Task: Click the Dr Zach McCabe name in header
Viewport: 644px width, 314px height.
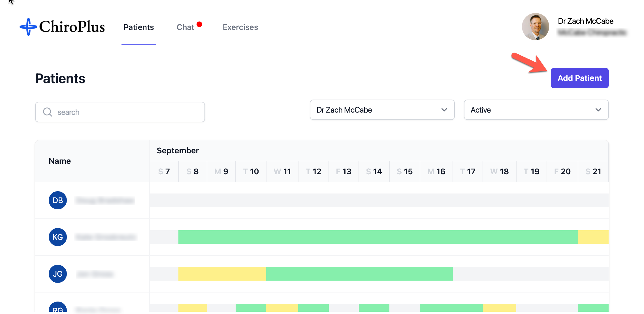Action: tap(585, 21)
